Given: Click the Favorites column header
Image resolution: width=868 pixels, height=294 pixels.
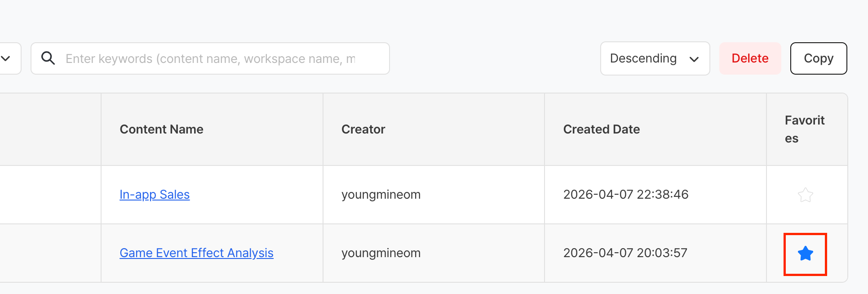Looking at the screenshot, I should (804, 129).
